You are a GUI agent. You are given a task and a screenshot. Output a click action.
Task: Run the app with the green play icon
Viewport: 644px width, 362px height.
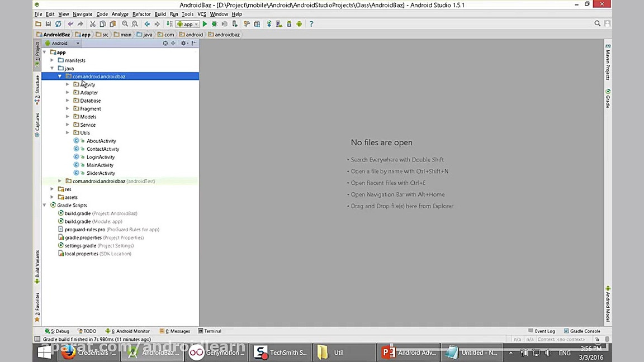point(205,24)
